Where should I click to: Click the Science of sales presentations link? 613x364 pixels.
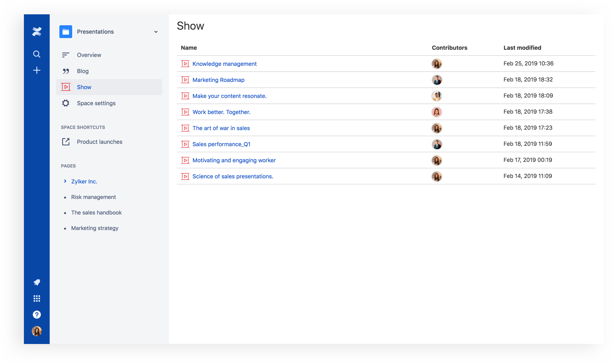(232, 176)
